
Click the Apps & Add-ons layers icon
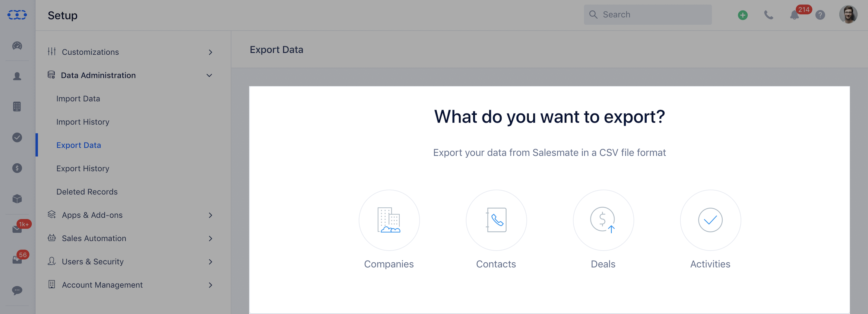pos(52,214)
